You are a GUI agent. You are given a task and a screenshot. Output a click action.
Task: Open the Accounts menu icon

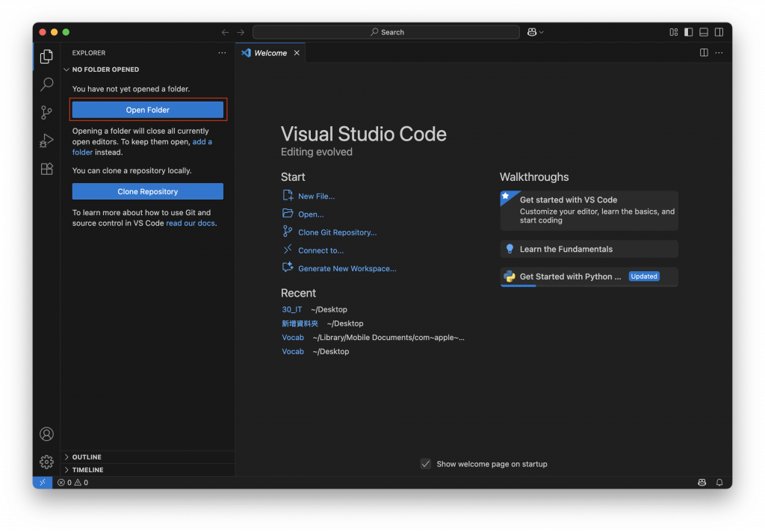(46, 434)
